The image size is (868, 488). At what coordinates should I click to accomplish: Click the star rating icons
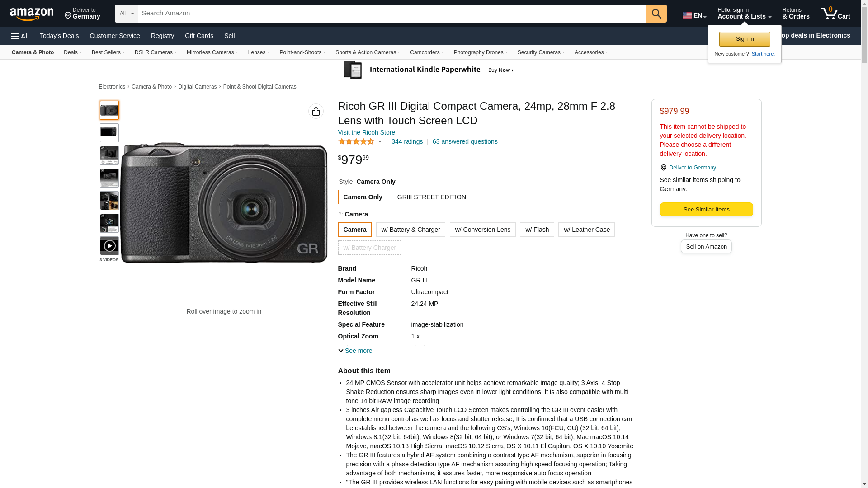coord(356,141)
